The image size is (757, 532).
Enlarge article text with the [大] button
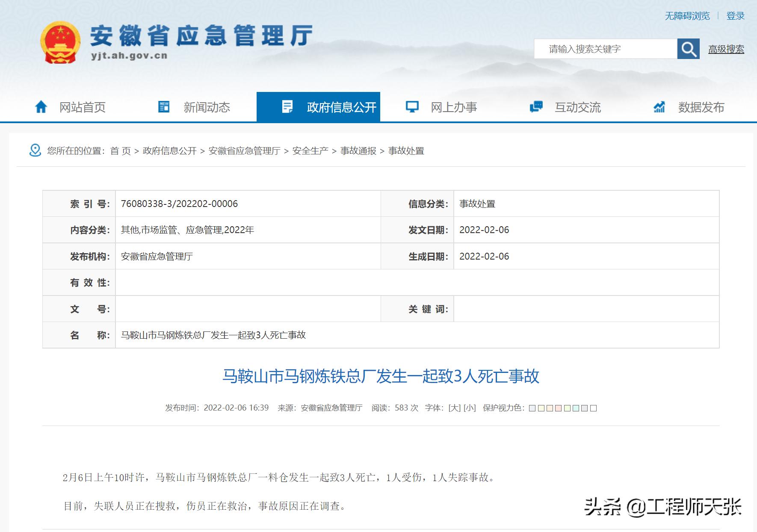(x=455, y=408)
